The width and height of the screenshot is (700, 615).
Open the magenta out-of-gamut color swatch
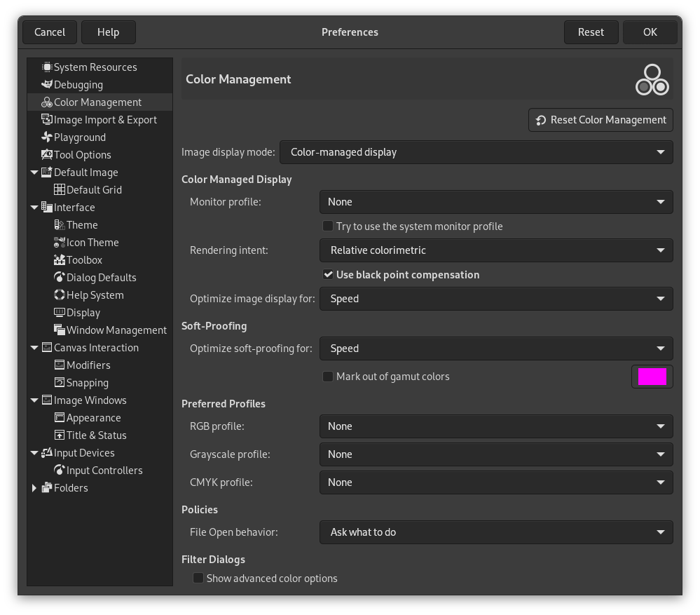[x=652, y=377]
